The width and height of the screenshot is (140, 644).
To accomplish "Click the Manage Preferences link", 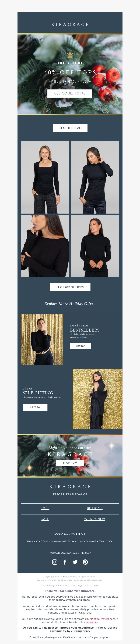I will click(x=103, y=619).
